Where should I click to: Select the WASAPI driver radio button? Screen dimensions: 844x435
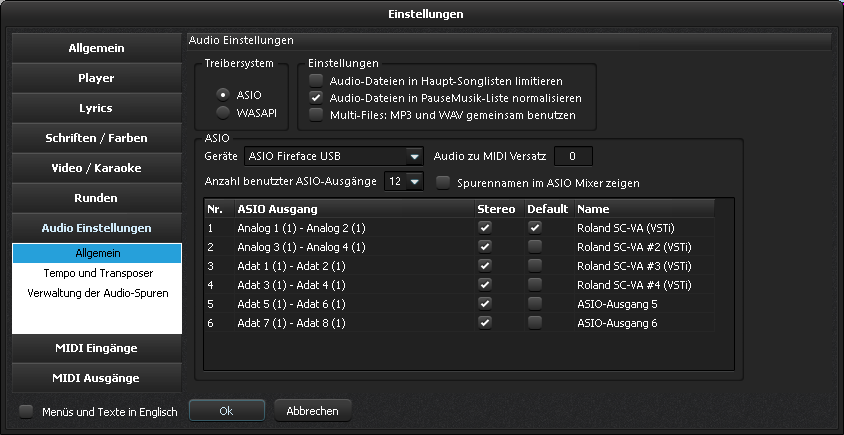tap(224, 112)
